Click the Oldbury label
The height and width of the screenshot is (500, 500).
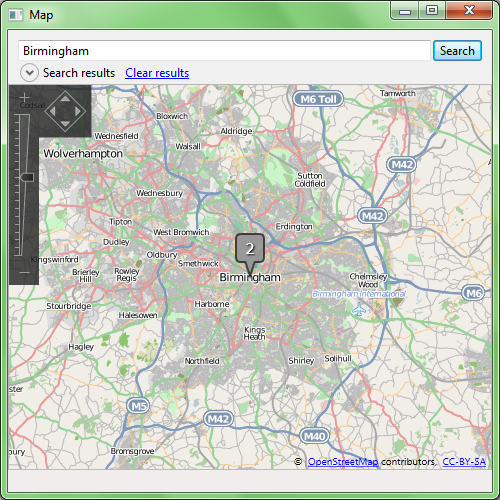tap(162, 255)
